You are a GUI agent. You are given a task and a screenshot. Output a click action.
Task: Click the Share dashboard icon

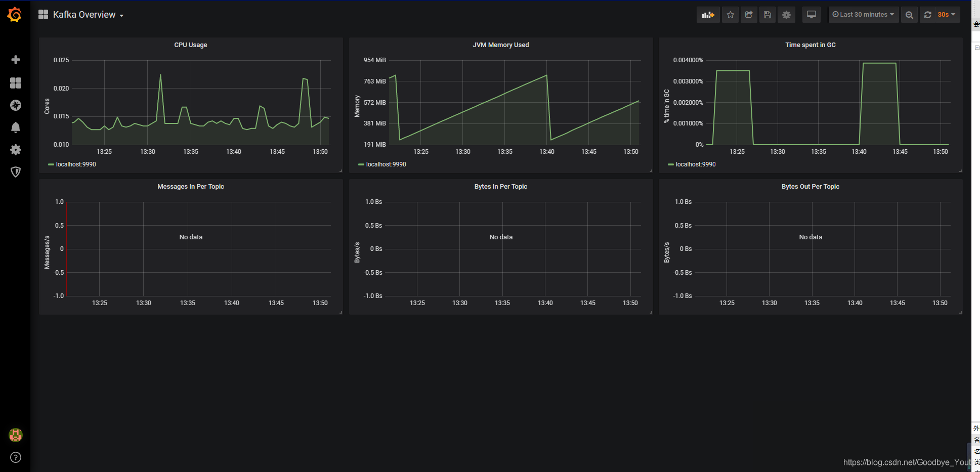749,15
